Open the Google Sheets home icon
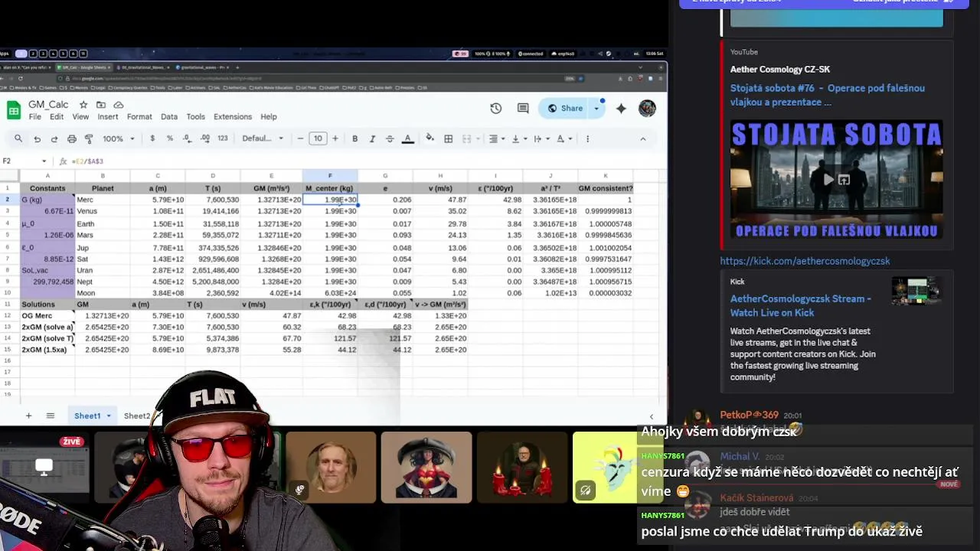 point(14,110)
